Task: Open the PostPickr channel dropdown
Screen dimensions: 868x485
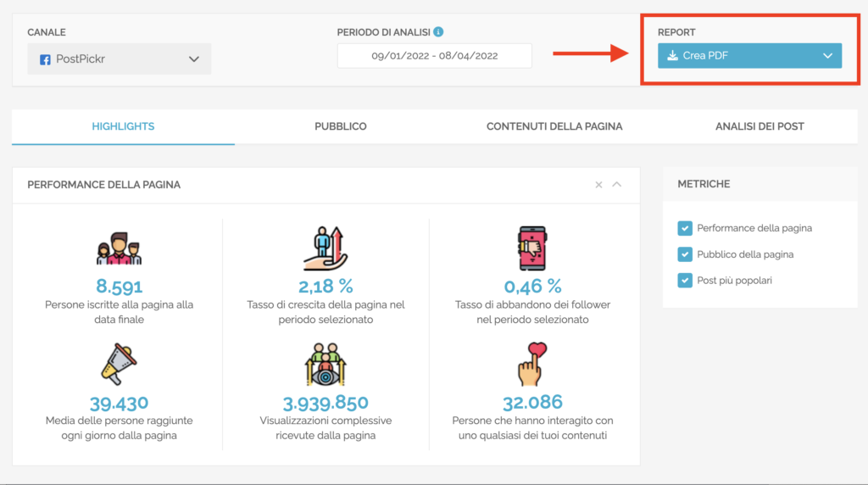Action: pyautogui.click(x=119, y=59)
